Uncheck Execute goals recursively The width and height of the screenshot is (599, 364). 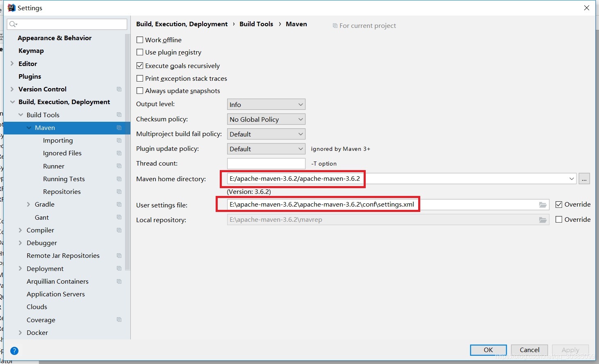[140, 66]
